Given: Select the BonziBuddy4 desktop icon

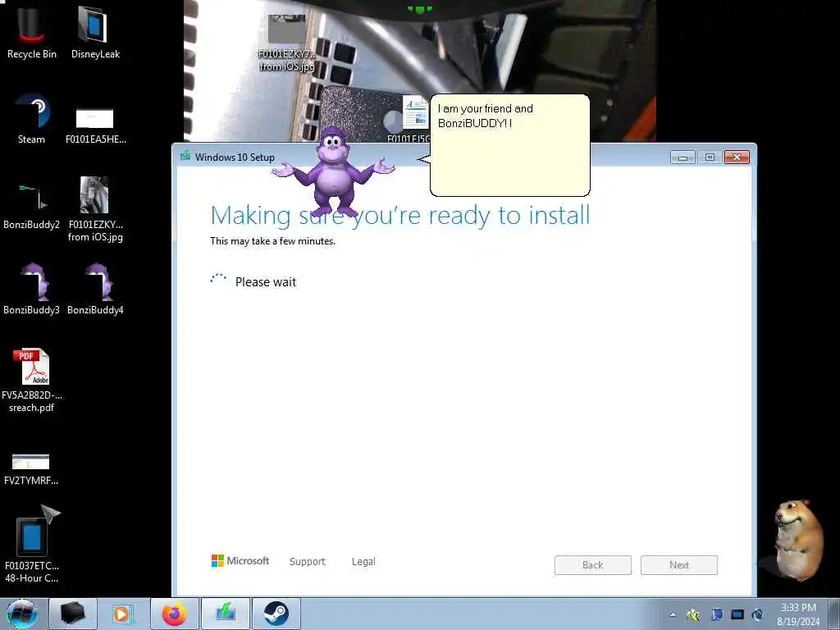Looking at the screenshot, I should coord(95,290).
